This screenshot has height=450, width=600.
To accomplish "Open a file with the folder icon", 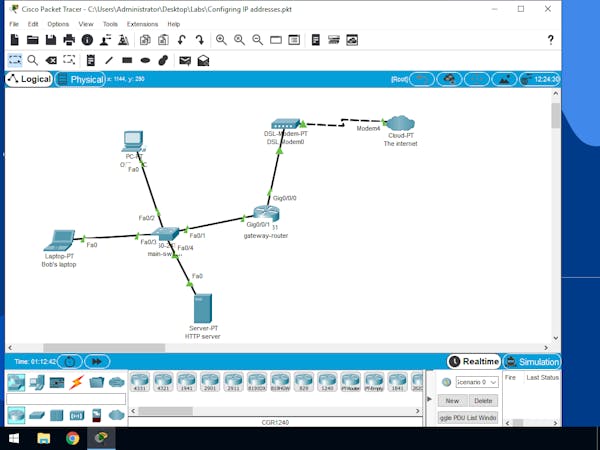I will 33,40.
